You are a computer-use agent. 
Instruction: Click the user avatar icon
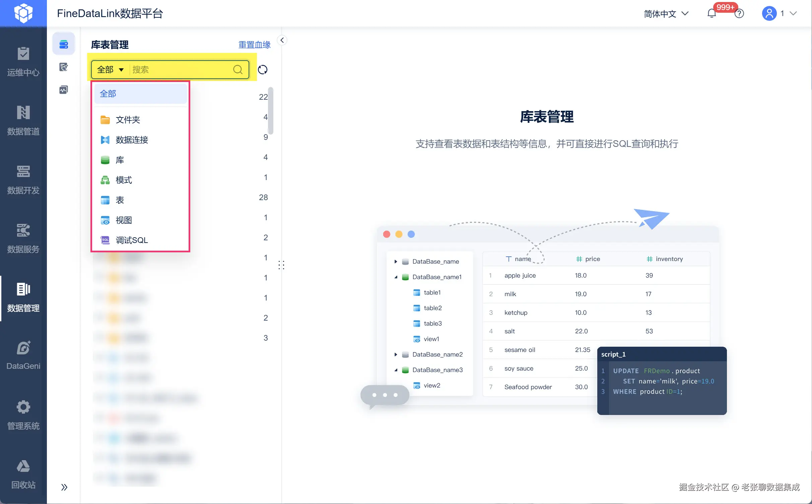tap(769, 13)
